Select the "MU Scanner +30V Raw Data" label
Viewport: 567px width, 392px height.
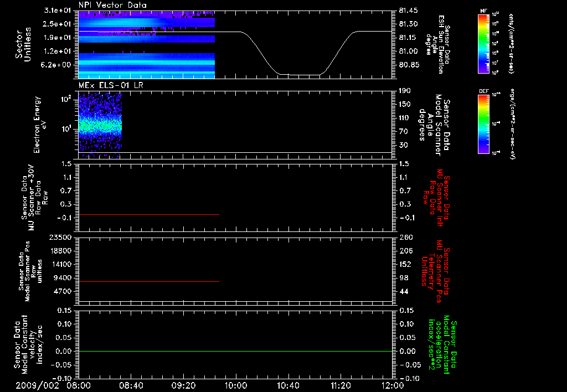35,198
